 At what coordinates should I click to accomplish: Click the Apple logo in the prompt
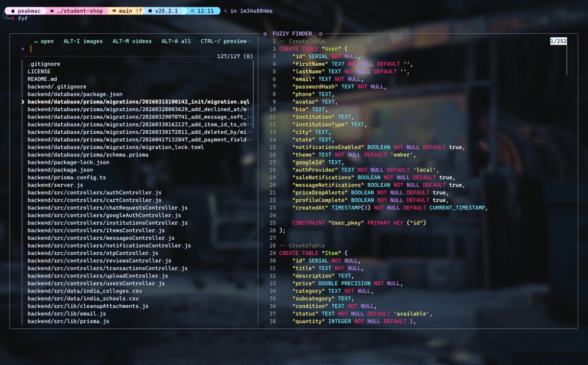pyautogui.click(x=13, y=10)
